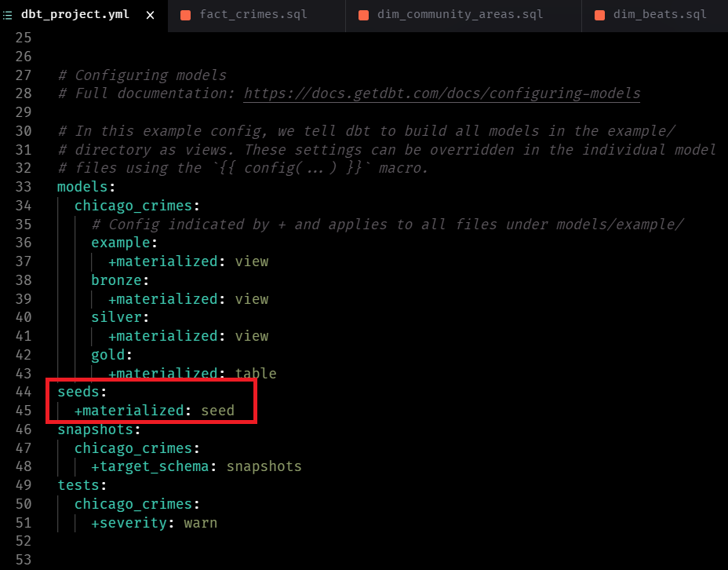Click the '# Configuring models' comment on line 27
728x570 pixels.
[142, 75]
